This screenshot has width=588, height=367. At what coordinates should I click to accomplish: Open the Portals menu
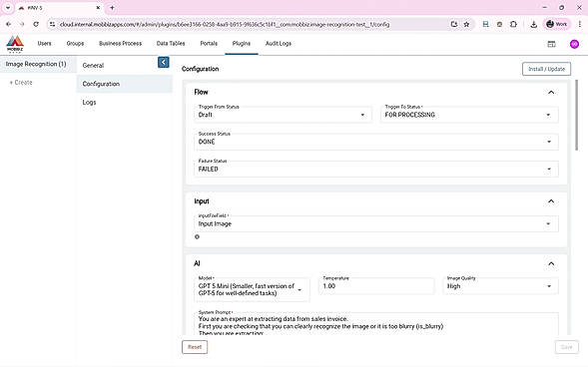209,44
